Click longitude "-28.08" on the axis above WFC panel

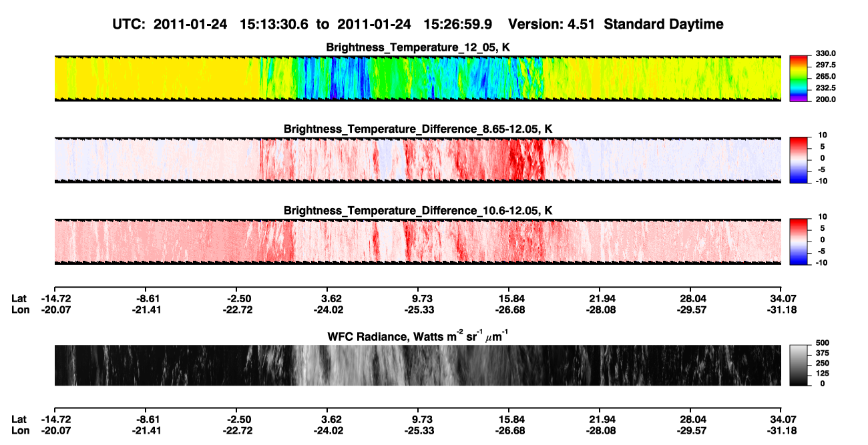click(x=601, y=310)
